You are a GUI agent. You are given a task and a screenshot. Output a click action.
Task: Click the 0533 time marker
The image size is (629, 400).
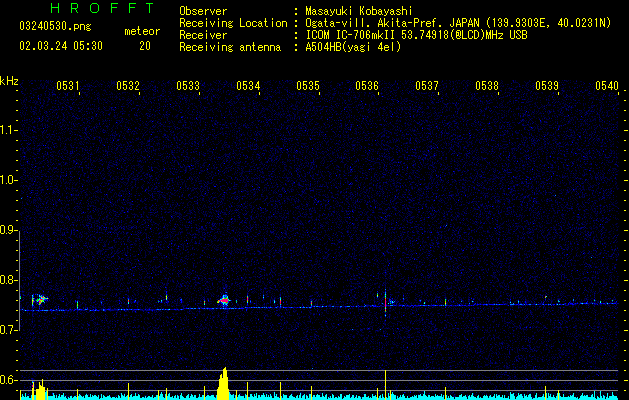click(x=188, y=85)
